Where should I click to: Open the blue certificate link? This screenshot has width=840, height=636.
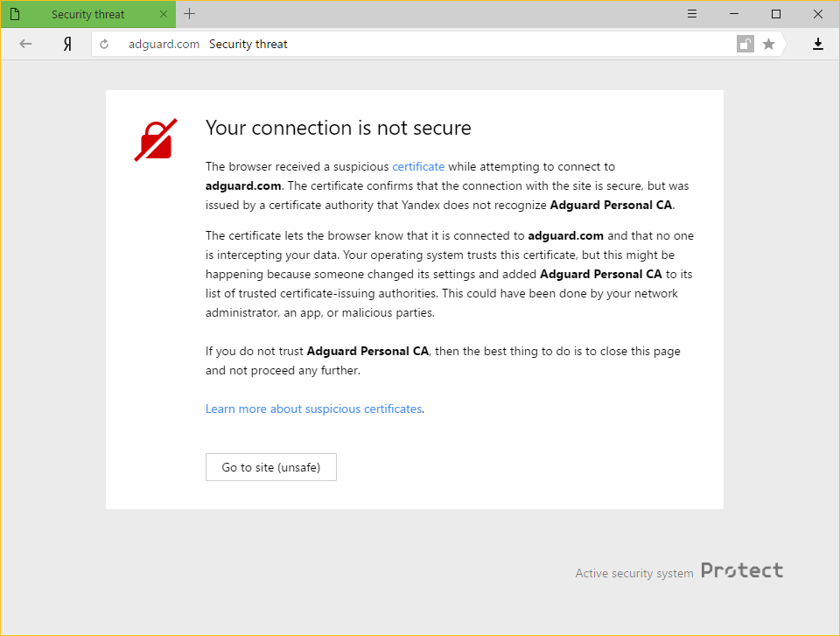point(418,166)
